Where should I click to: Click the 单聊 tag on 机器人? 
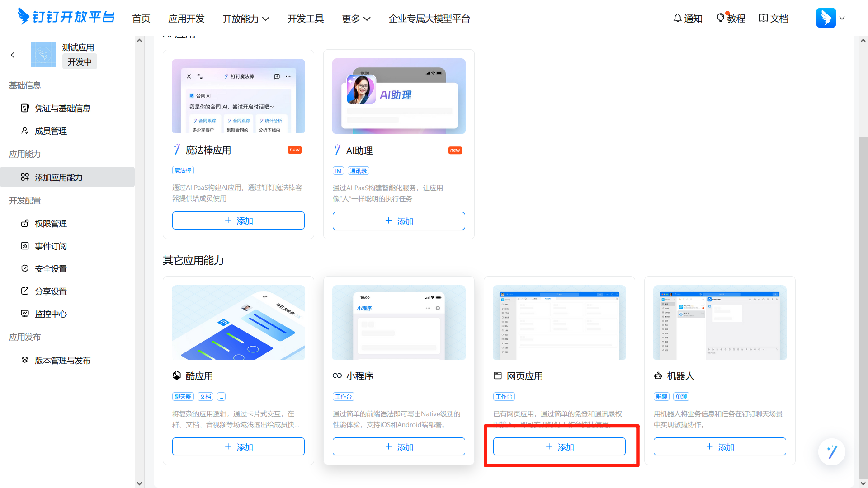(681, 397)
